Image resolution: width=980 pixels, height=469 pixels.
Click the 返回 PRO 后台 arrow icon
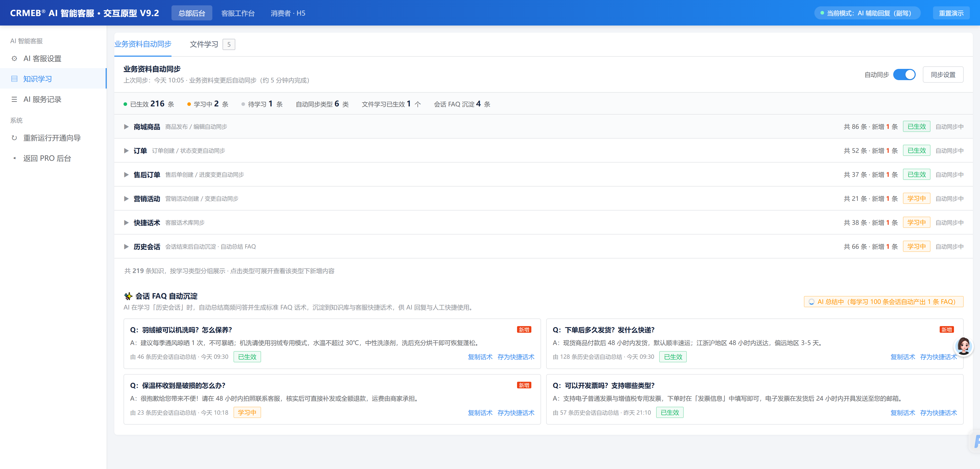click(14, 158)
